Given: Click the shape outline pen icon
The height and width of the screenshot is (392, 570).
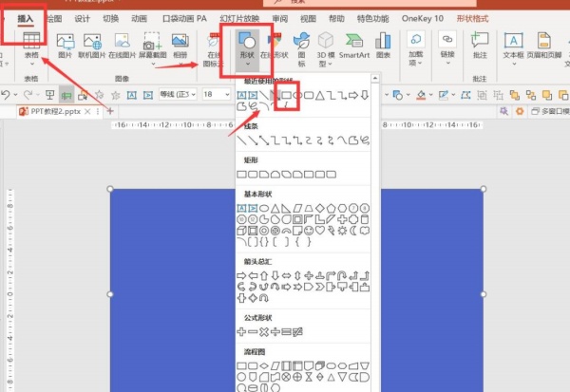Looking at the screenshot, I should pos(443,95).
